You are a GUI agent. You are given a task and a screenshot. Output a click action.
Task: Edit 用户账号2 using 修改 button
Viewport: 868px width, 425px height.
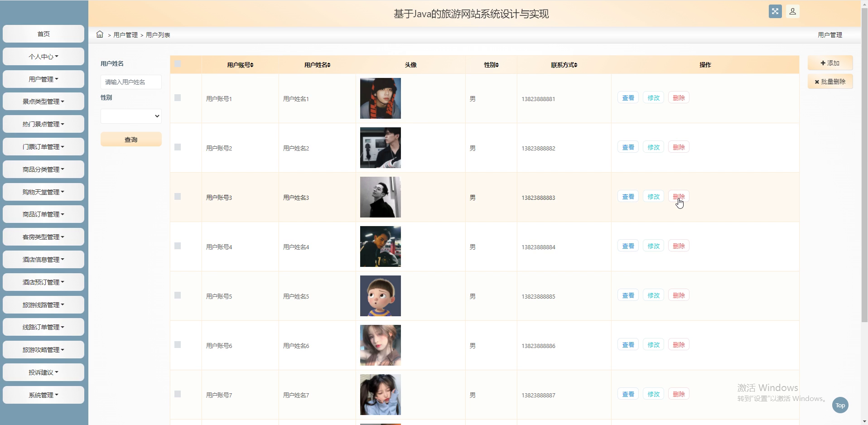(x=653, y=147)
